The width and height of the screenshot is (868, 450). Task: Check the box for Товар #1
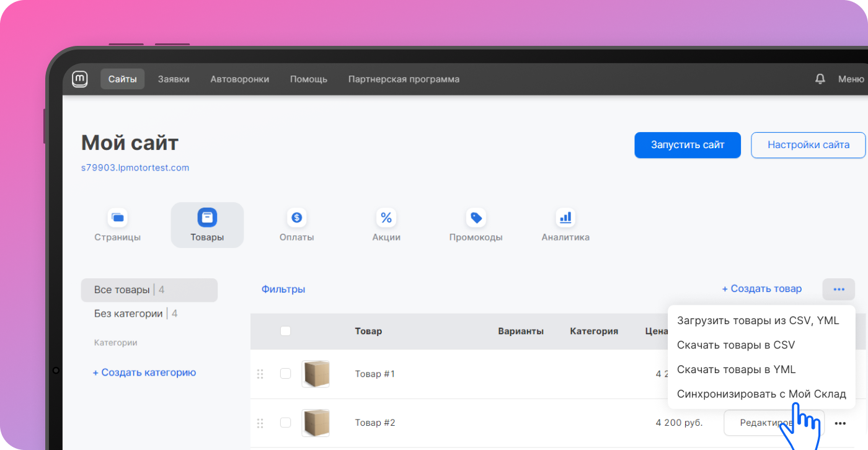pyautogui.click(x=285, y=374)
